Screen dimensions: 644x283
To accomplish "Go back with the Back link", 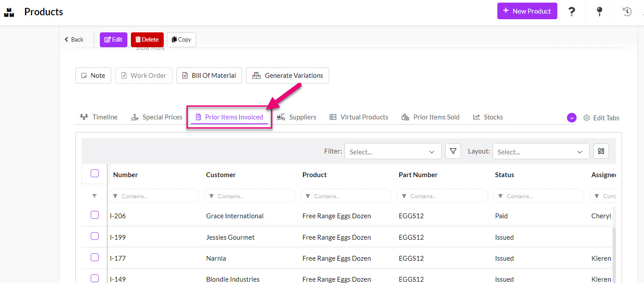I will (x=74, y=39).
